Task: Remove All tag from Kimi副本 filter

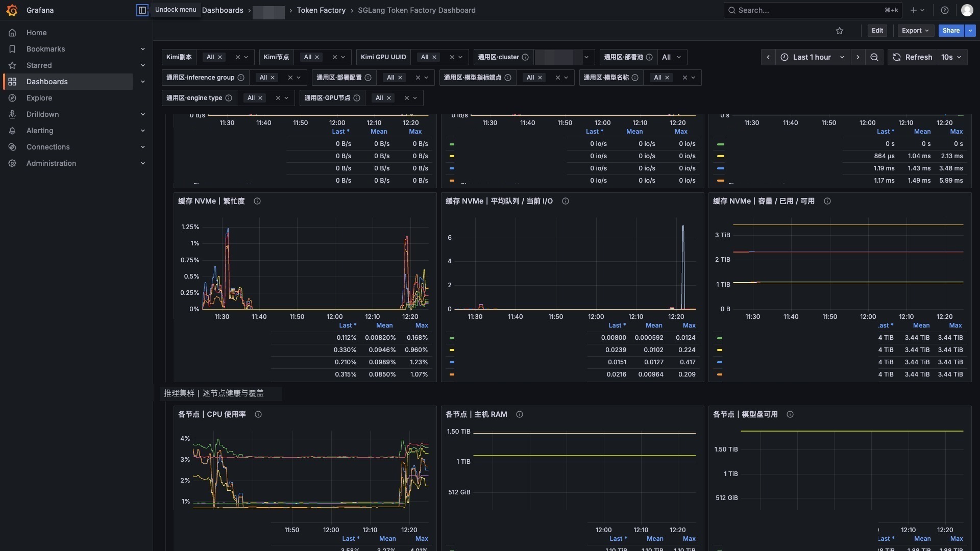Action: coord(220,57)
